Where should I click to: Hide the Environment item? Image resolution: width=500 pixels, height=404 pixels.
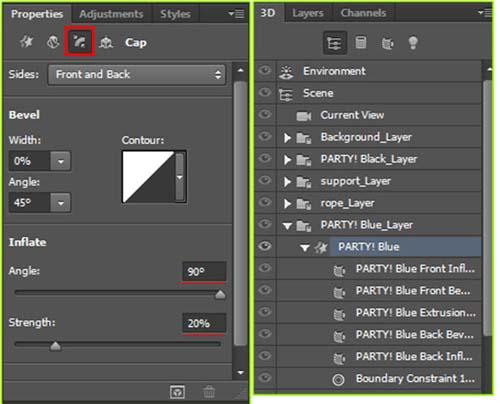click(265, 70)
